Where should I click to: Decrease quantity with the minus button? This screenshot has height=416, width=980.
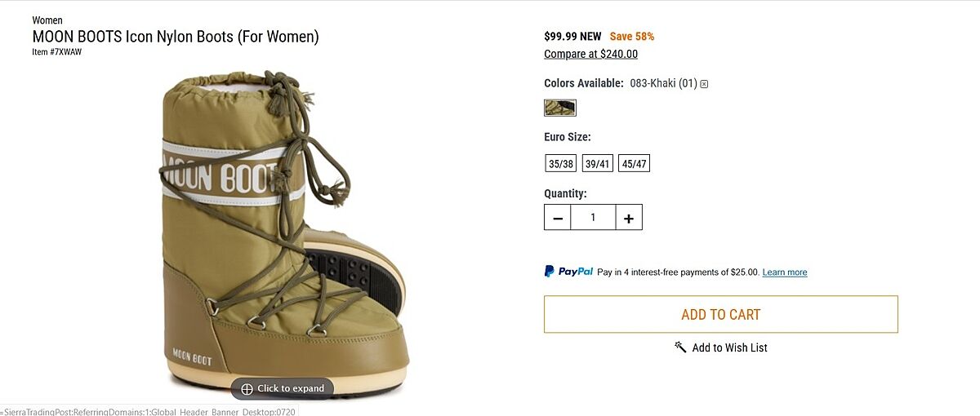click(x=558, y=218)
